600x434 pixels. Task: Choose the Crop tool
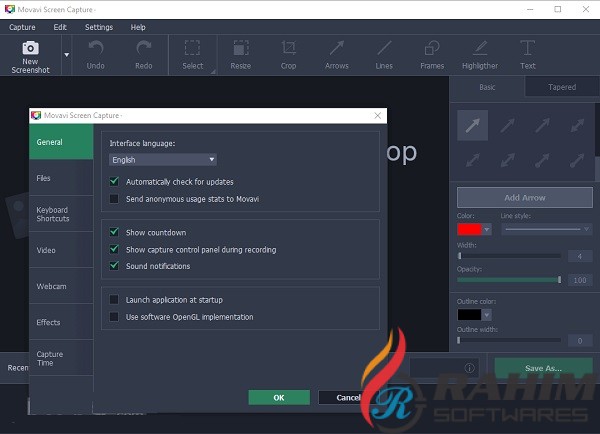[289, 55]
